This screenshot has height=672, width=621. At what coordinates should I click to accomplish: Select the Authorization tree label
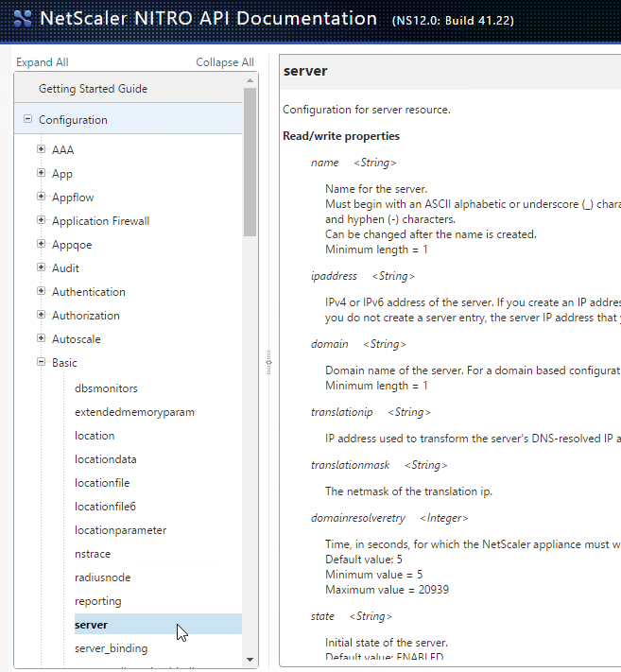click(x=86, y=316)
